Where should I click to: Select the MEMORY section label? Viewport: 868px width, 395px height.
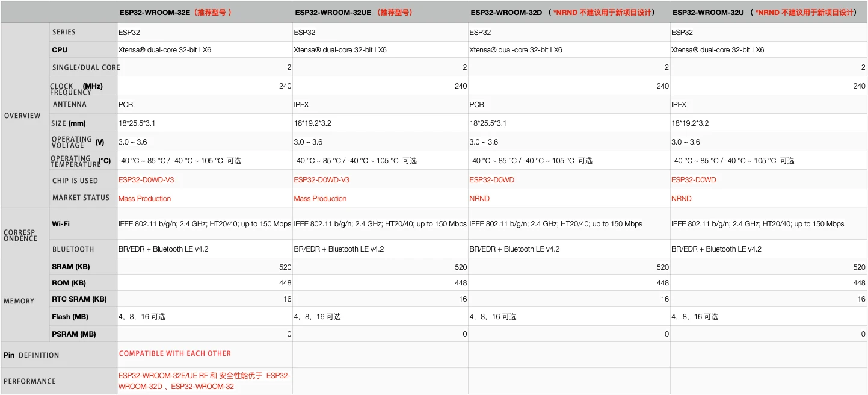click(19, 301)
